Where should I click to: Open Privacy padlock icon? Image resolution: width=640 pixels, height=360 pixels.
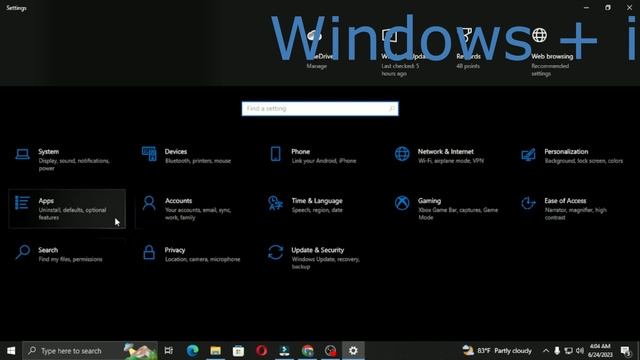(149, 252)
